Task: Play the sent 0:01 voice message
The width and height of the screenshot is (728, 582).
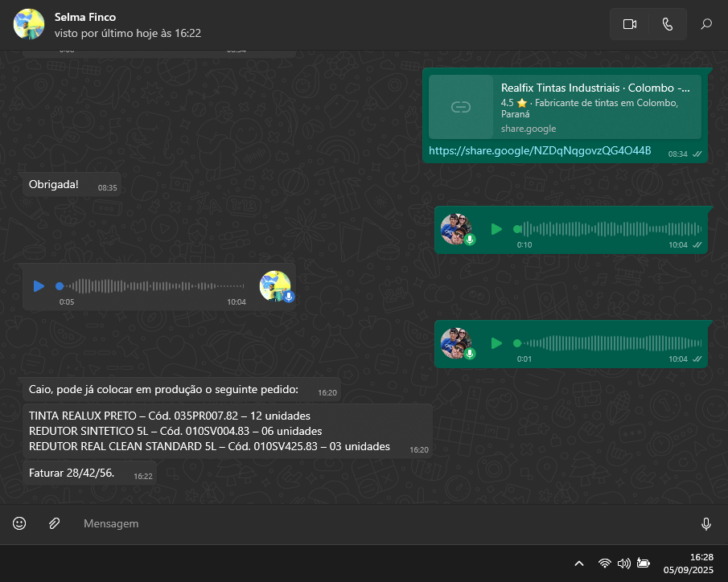Action: point(496,343)
